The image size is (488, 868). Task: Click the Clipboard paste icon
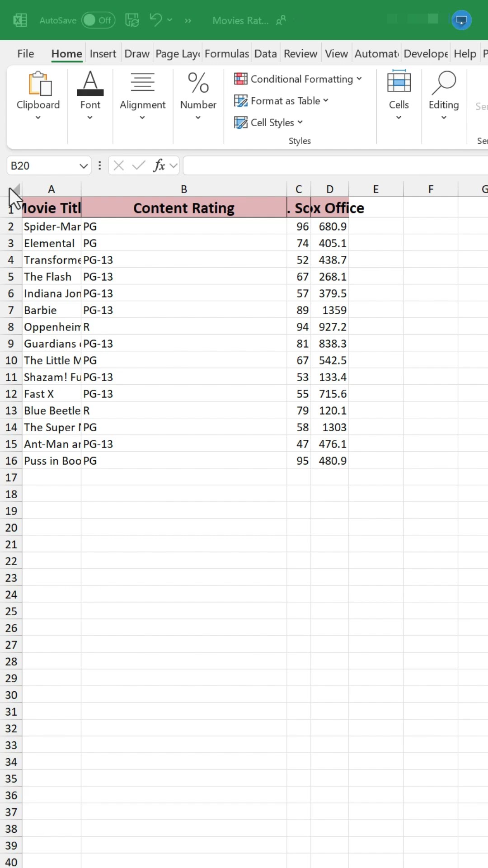click(x=40, y=84)
